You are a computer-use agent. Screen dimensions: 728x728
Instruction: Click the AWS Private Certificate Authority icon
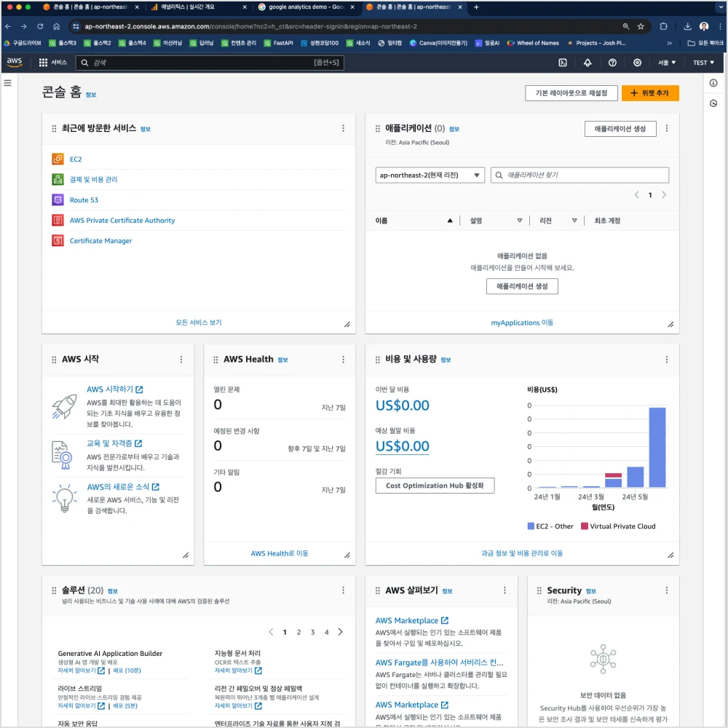(58, 220)
